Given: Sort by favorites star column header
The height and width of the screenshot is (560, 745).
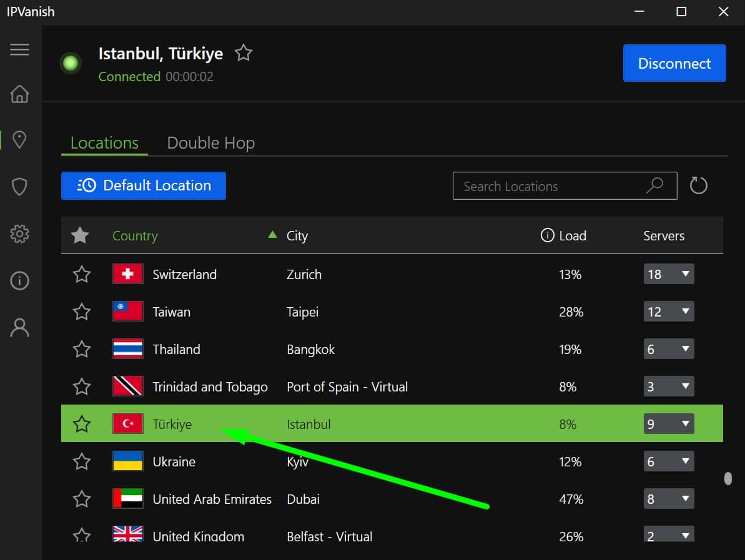Looking at the screenshot, I should point(80,235).
